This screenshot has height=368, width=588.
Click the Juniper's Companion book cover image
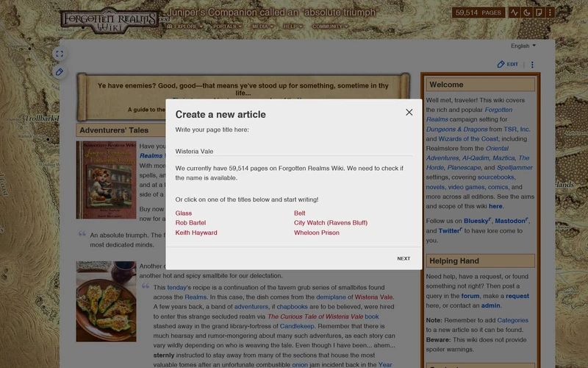106,180
